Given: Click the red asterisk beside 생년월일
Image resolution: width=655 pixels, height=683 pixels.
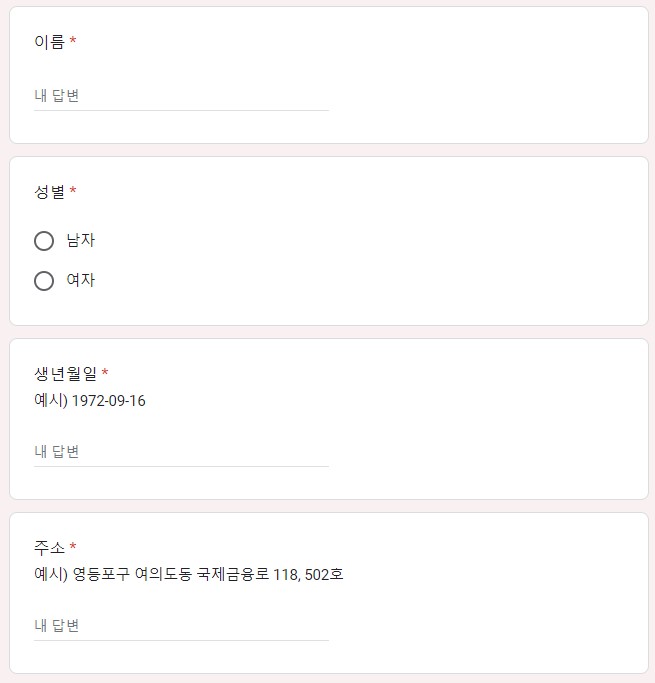Looking at the screenshot, I should 105,374.
